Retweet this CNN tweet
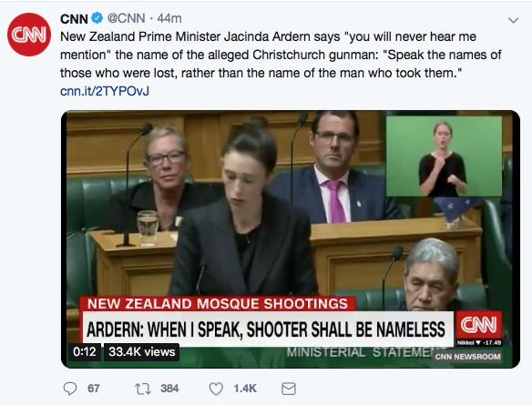Image resolution: width=532 pixels, height=405 pixels. tap(143, 389)
